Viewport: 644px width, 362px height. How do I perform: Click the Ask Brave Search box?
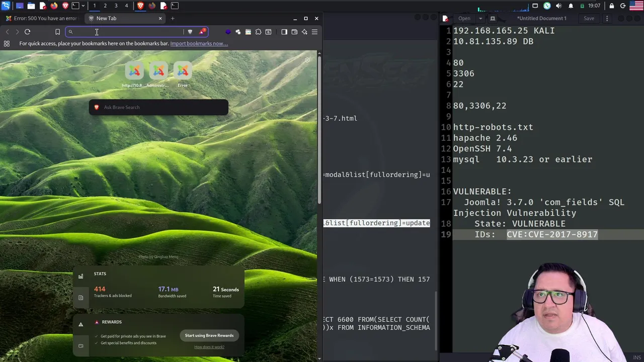tap(158, 107)
